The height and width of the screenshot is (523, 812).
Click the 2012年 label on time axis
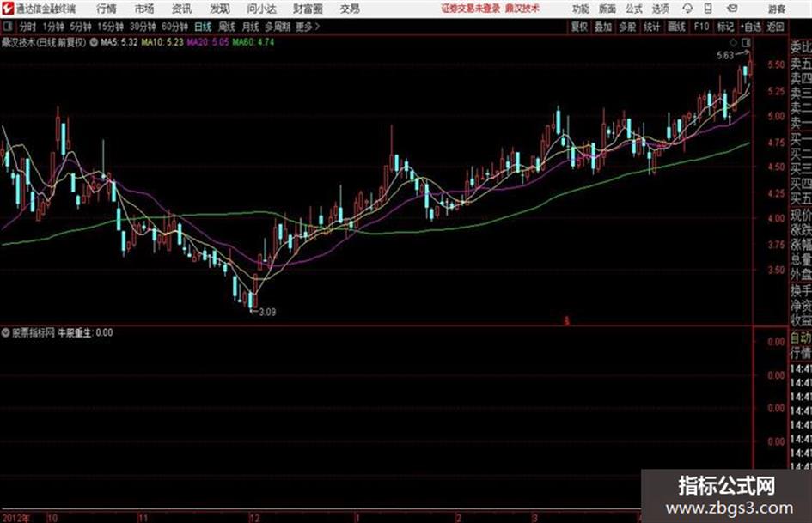click(16, 517)
